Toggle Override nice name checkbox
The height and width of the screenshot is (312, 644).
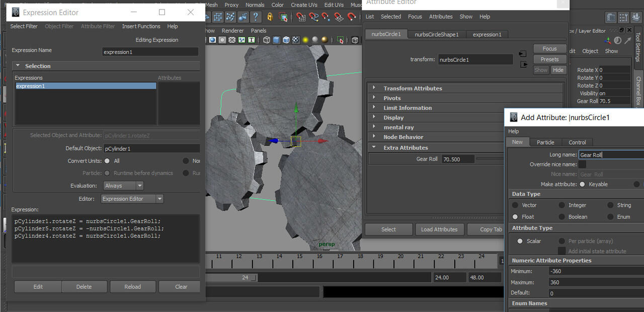(x=582, y=164)
